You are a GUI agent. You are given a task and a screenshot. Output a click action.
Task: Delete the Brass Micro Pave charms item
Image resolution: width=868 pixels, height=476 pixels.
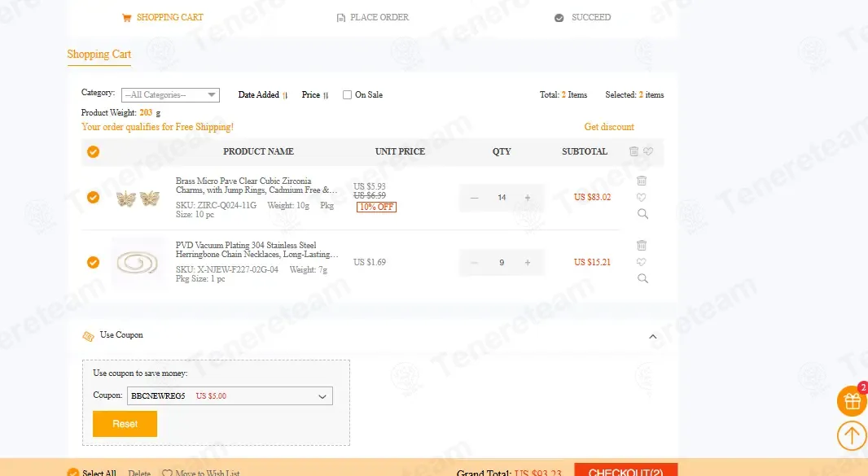(642, 181)
